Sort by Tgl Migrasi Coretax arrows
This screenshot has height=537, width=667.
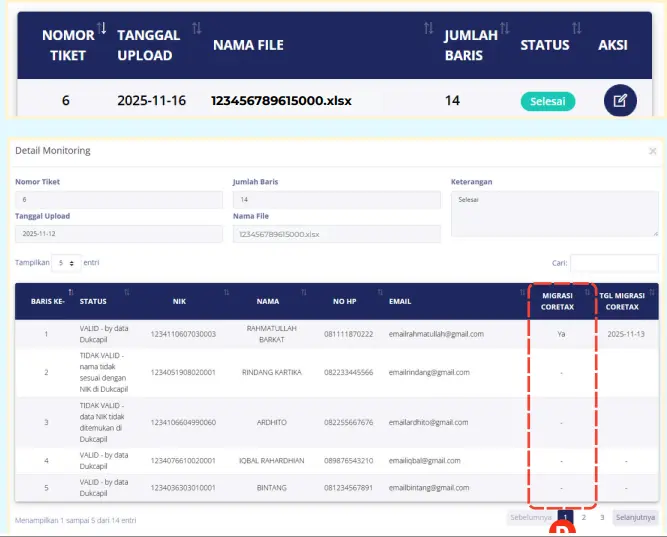[652, 292]
